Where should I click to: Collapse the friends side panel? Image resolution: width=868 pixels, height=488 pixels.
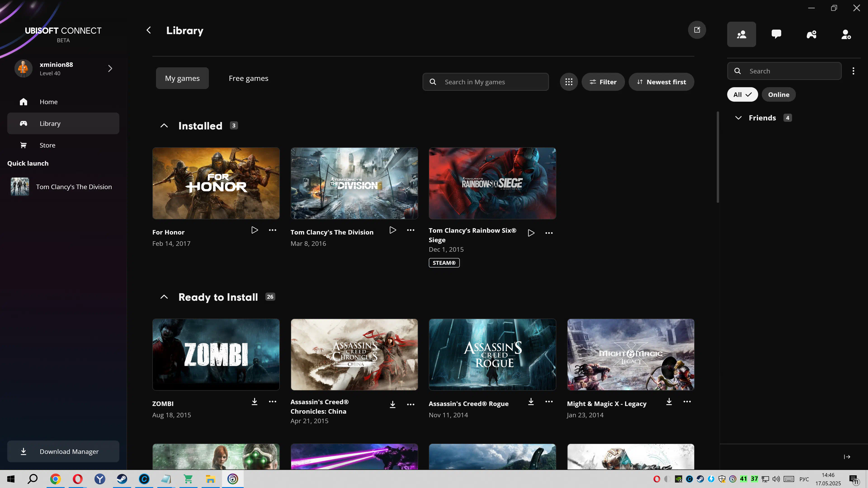click(x=847, y=457)
